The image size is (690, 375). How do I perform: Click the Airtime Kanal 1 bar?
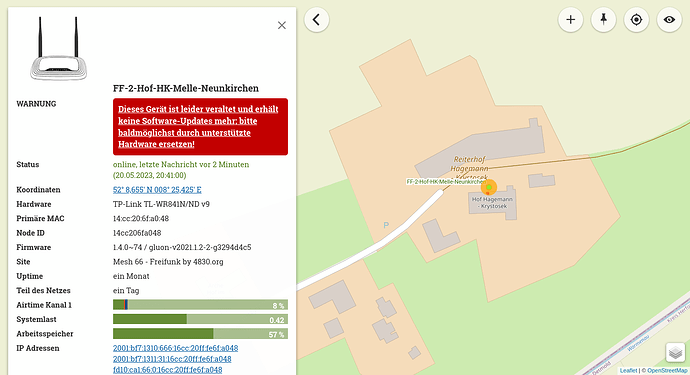pos(200,305)
